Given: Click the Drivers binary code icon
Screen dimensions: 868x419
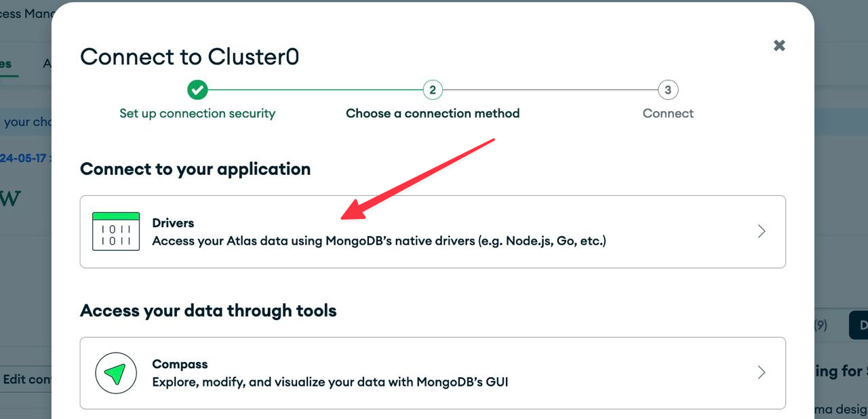Looking at the screenshot, I should click(116, 232).
